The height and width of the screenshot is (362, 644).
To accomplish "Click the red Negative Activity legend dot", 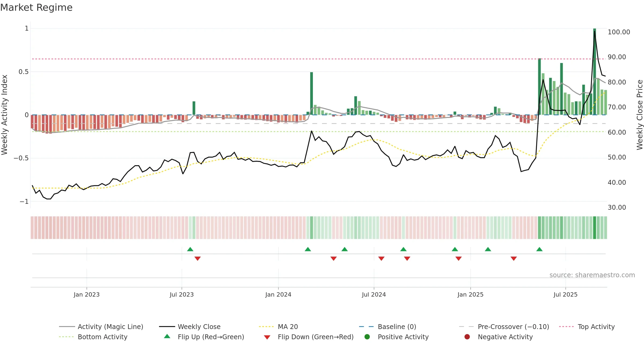I will 467,337.
